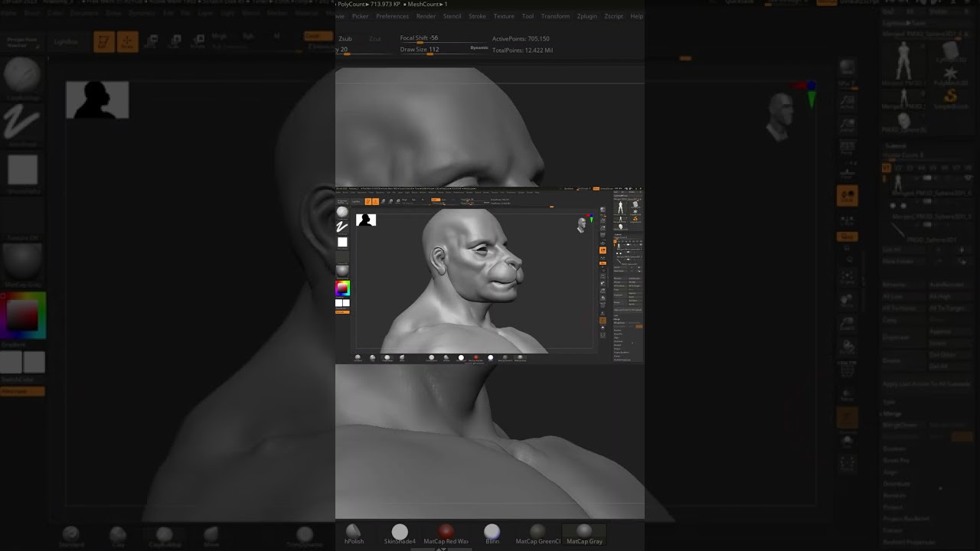Open LightBox in the dimmed background toolbar

tap(66, 41)
